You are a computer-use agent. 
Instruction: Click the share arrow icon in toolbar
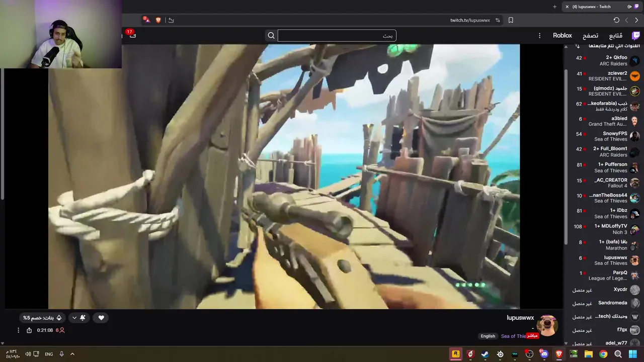[171, 20]
